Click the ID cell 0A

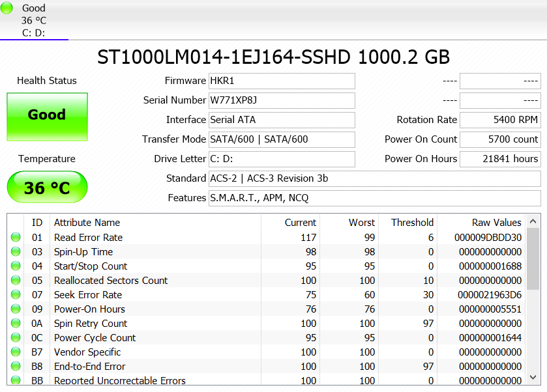click(37, 324)
